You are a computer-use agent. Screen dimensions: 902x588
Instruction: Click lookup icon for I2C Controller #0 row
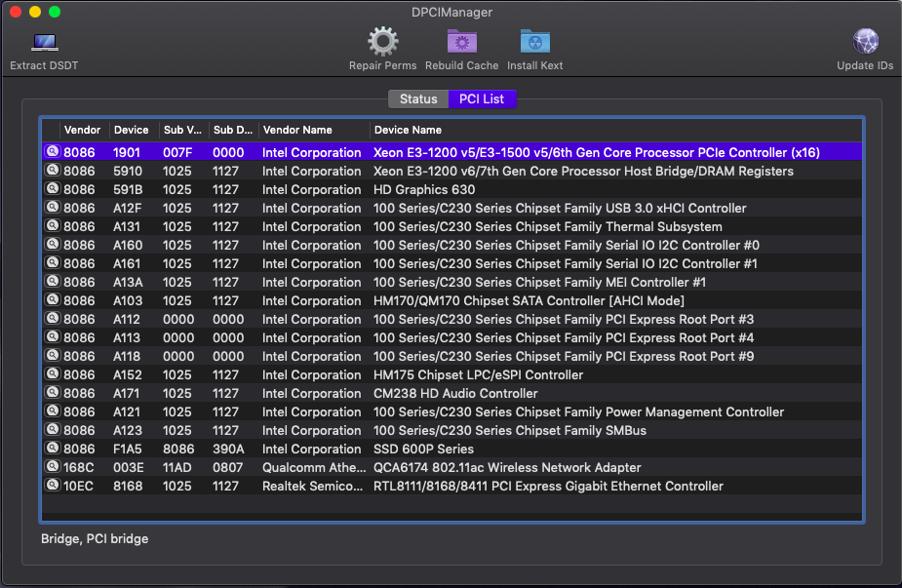53,244
